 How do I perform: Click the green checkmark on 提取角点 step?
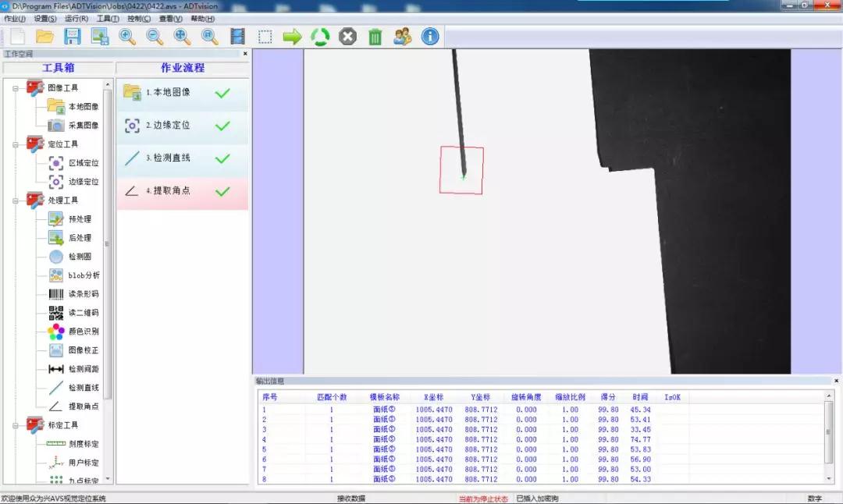click(x=222, y=191)
